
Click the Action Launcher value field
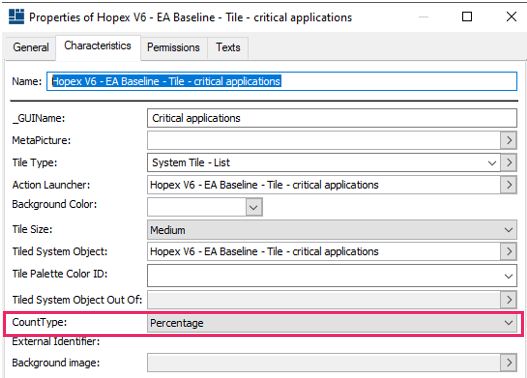click(324, 185)
